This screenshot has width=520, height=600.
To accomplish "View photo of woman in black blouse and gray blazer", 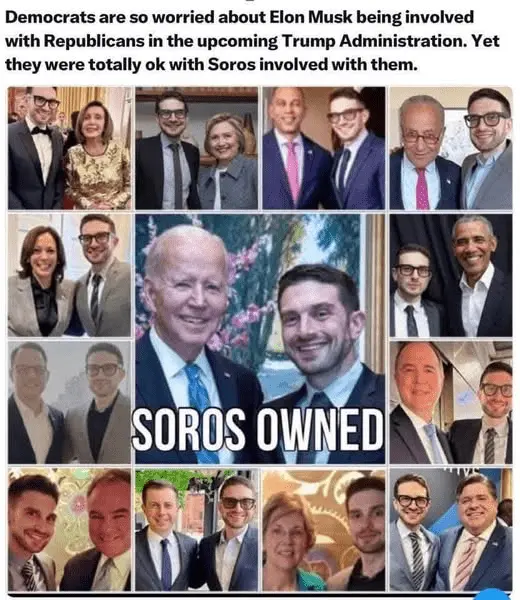I will [x=69, y=275].
